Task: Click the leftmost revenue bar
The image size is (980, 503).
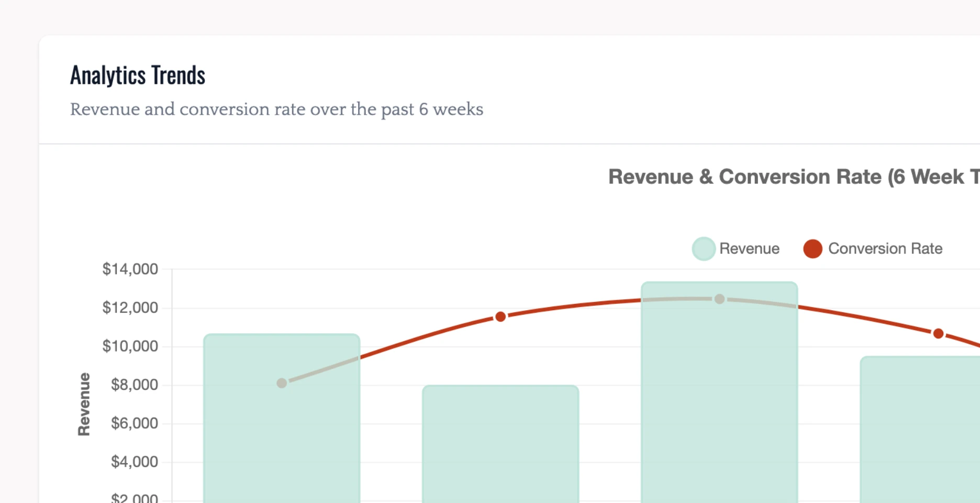Action: (x=282, y=430)
